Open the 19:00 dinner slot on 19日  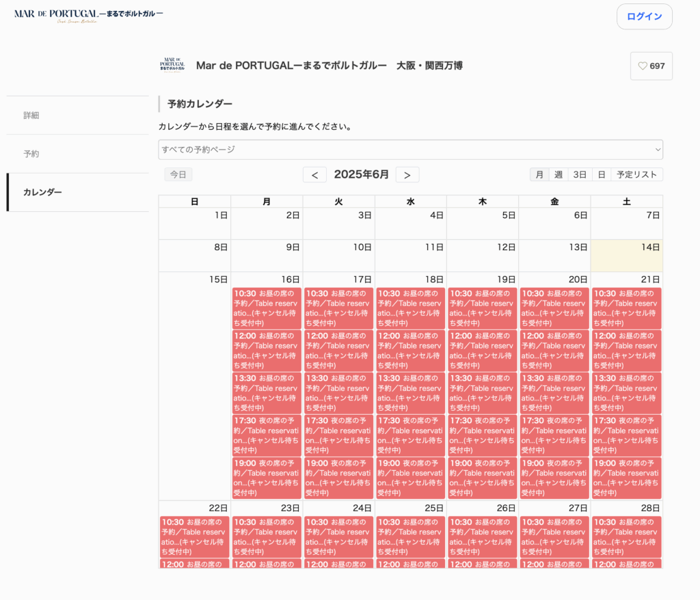[x=483, y=478]
